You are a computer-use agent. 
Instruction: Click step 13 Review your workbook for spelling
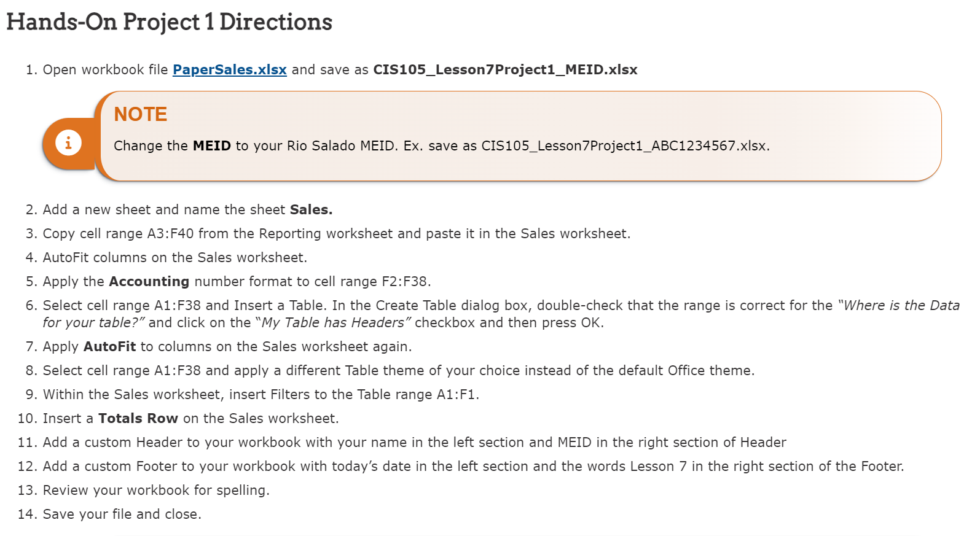156,491
